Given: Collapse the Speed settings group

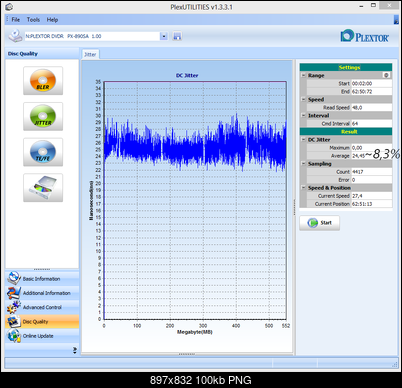Looking at the screenshot, I should [x=303, y=99].
